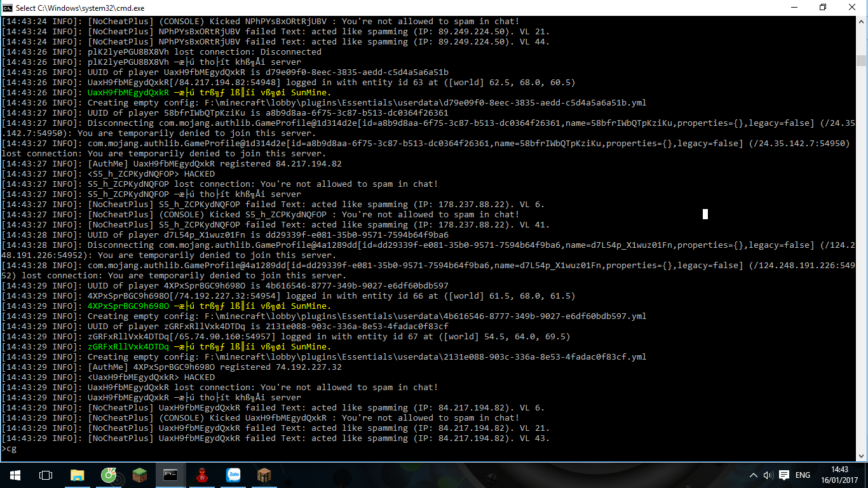This screenshot has height=488, width=868.
Task: Open the red character icon on the taskbar
Action: click(202, 475)
